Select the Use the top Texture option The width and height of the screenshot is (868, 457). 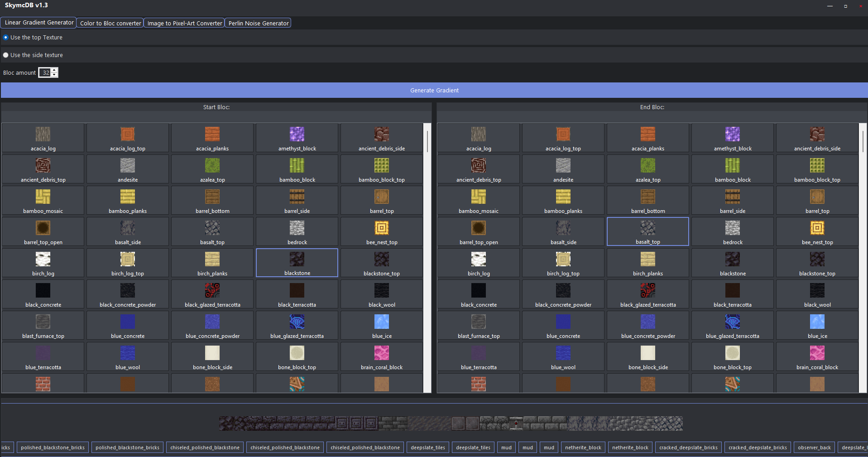(5, 37)
